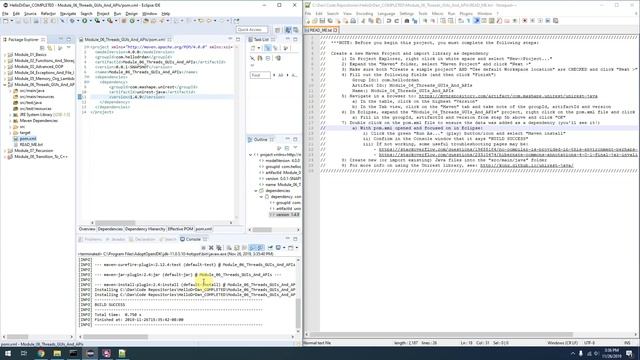The image size is (640, 360).
Task: Click the Find field in Task List
Action: (x=260, y=75)
